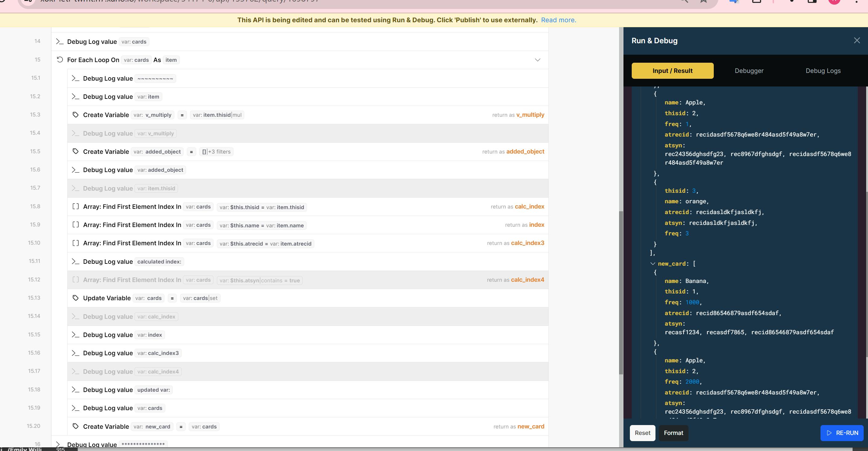Click the +3 filters value on added_object

[219, 152]
